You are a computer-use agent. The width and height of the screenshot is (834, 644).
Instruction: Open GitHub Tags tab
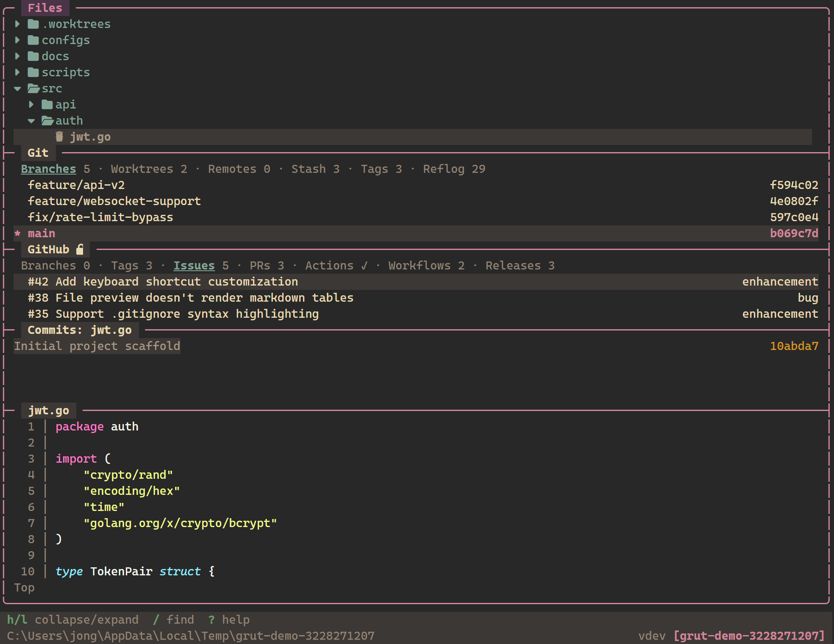132,266
